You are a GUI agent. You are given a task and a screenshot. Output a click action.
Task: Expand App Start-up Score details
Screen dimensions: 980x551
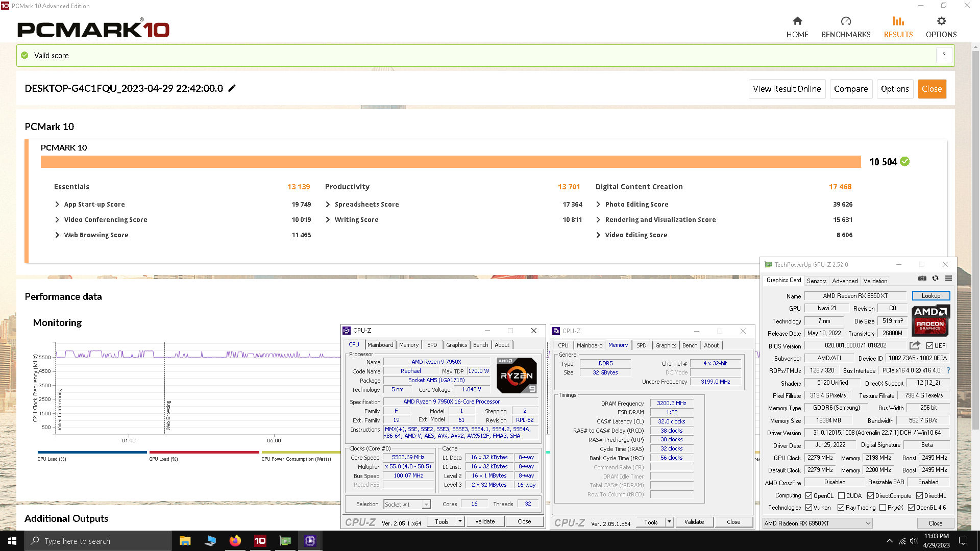(57, 205)
